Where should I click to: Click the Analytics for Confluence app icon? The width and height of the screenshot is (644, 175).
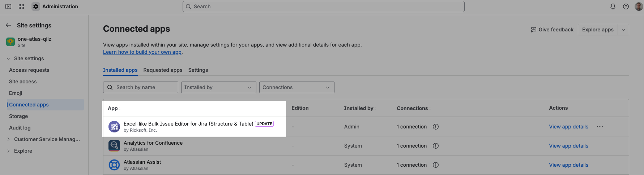point(114,146)
